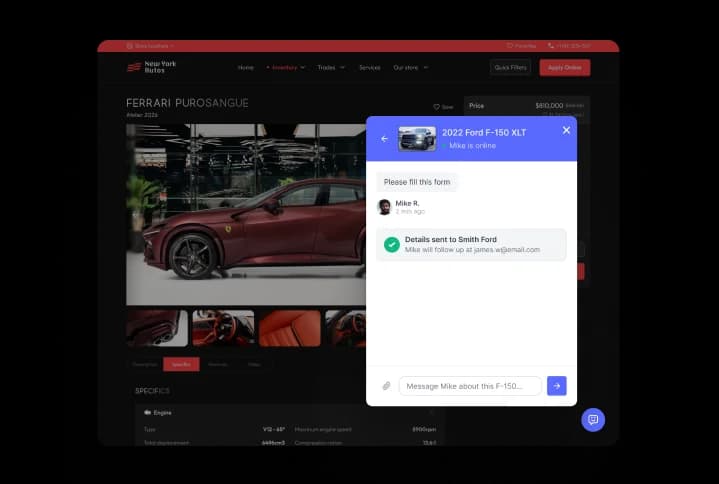Click the green check confirmation icon
Image resolution: width=719 pixels, height=484 pixels.
coord(392,245)
